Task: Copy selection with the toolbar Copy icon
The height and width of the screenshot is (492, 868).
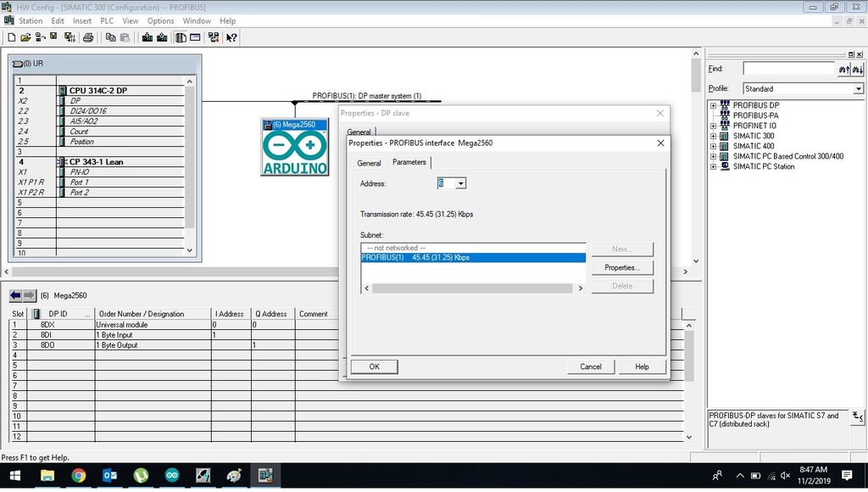Action: click(111, 37)
